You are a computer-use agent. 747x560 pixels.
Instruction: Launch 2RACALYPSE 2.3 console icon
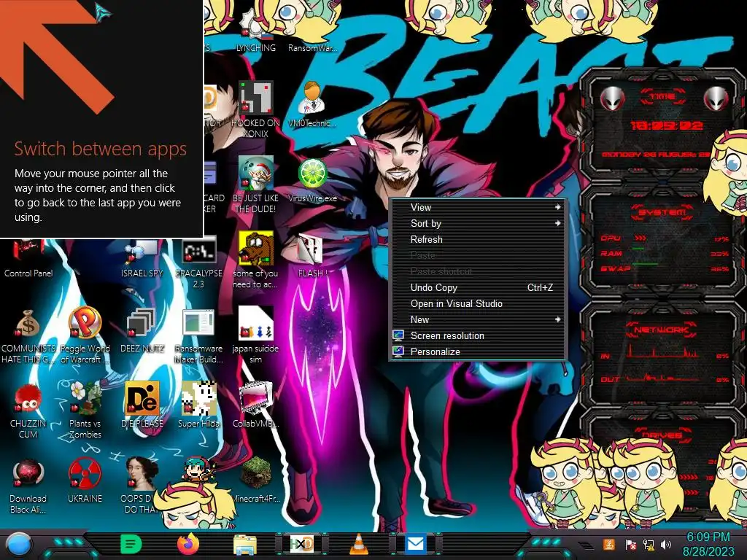click(198, 263)
